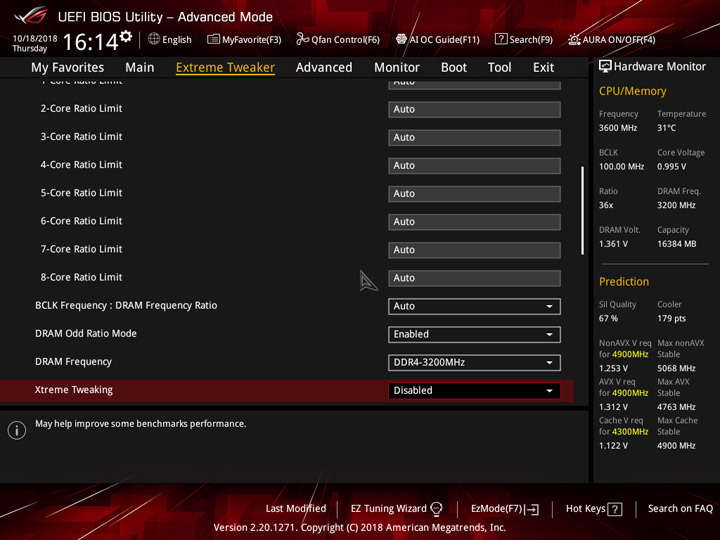Expand BCLK Frequency DRAM Ratio dropdown
The height and width of the screenshot is (540, 720).
coord(474,306)
